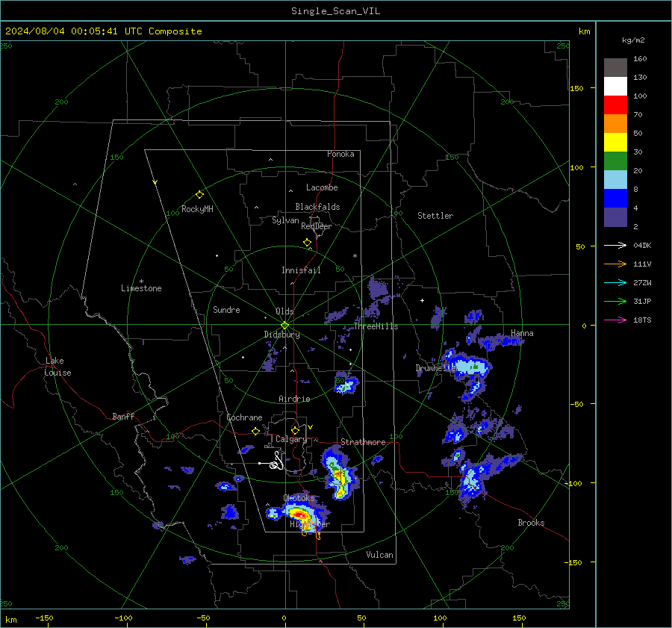Select the blue 8 swatch in colour scale
The width and height of the screenshot is (672, 628).
tap(615, 199)
